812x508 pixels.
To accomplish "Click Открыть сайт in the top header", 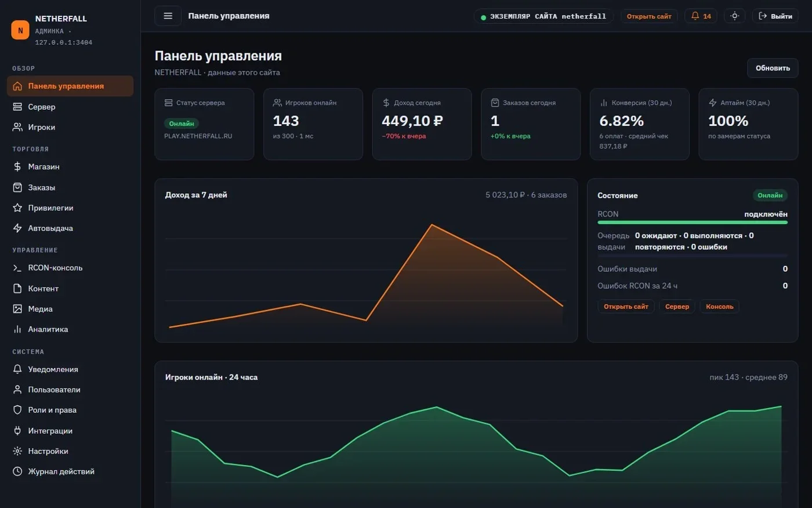I will (x=649, y=16).
